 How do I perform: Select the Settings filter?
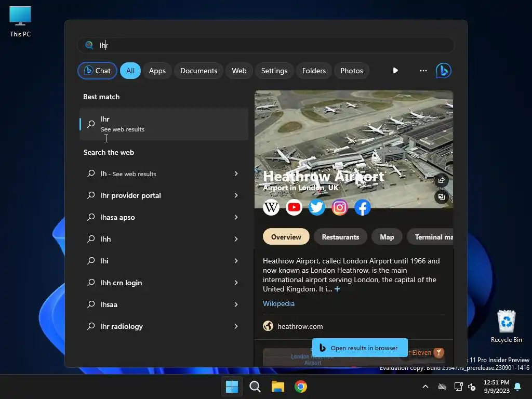pyautogui.click(x=274, y=71)
